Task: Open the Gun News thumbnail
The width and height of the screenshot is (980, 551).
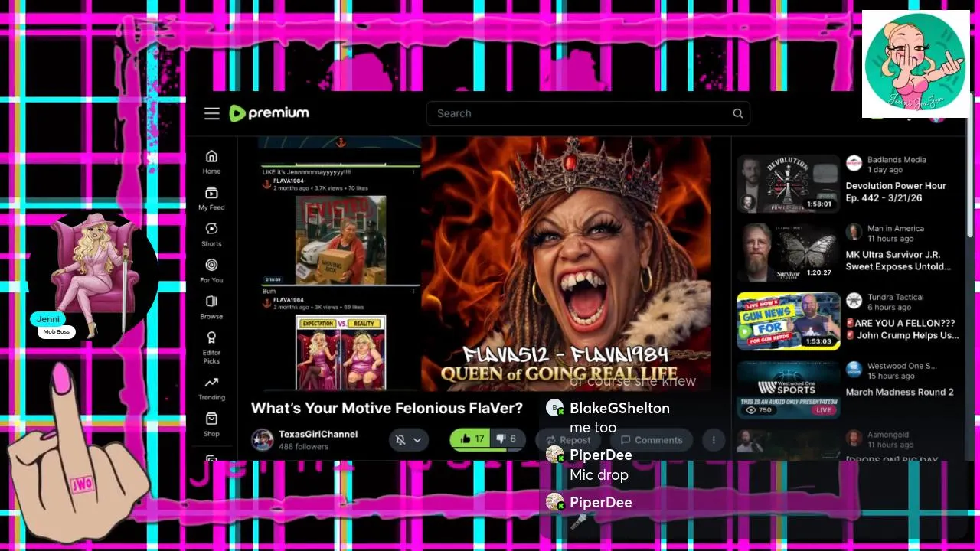Action: (x=789, y=321)
